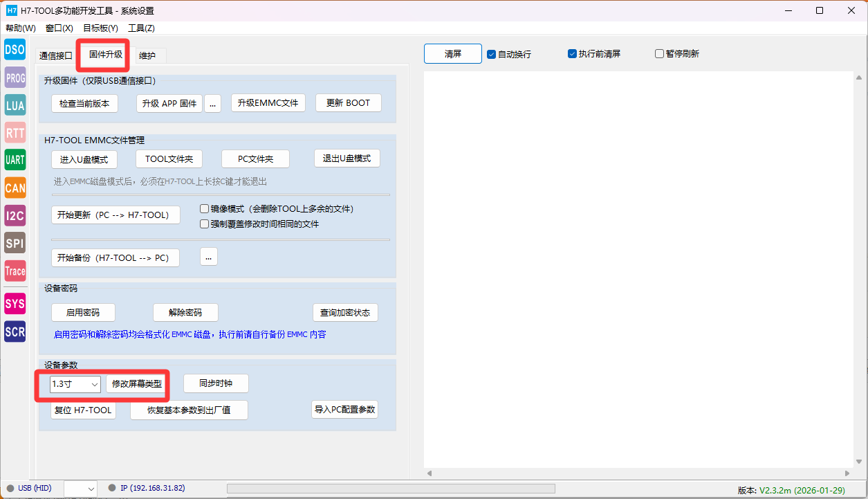The width and height of the screenshot is (868, 499).
Task: Switch to the RTT viewer icon
Action: click(x=15, y=133)
